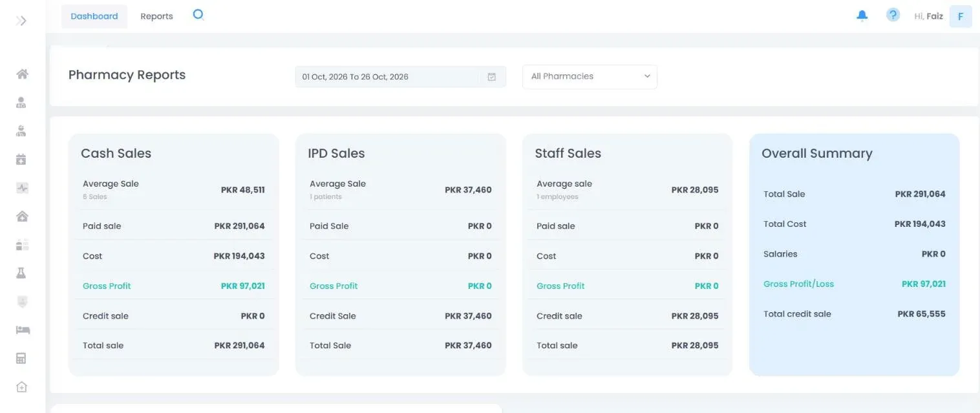Click Staff Sales Gross Profit label
The image size is (980, 413).
pos(560,286)
